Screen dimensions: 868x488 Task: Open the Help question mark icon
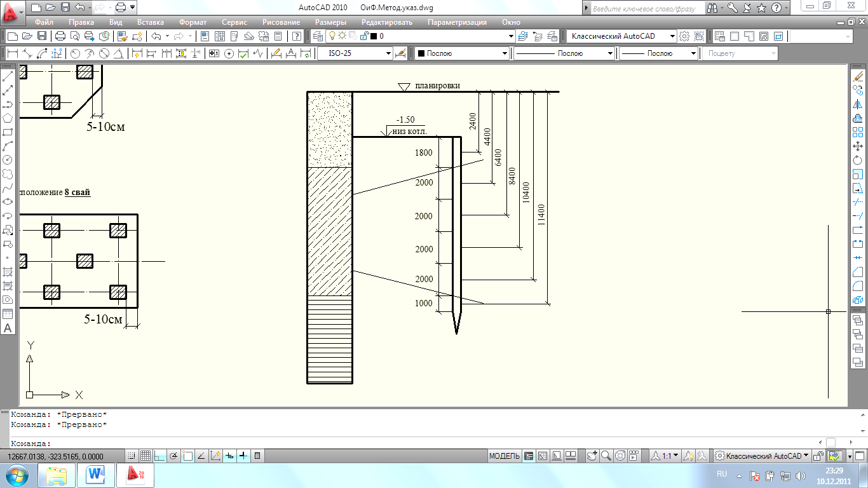[x=297, y=36]
